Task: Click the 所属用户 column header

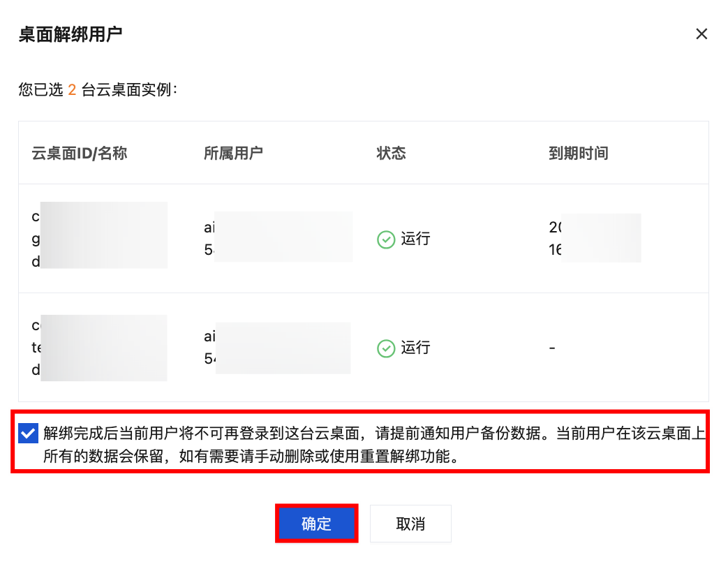Action: [x=233, y=154]
